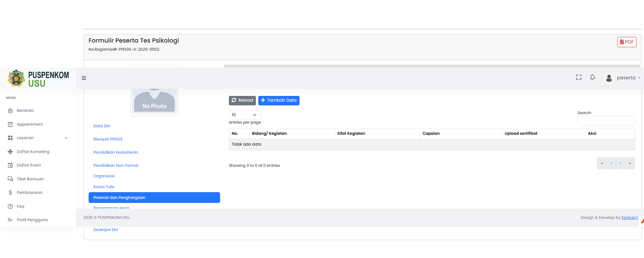644x258 pixels.
Task: Go to first page pagination button
Action: tap(602, 163)
